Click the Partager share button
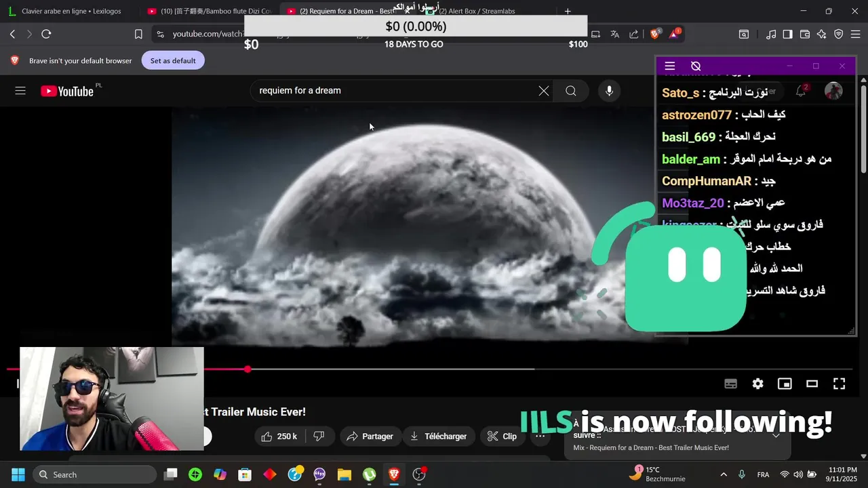 [370, 436]
